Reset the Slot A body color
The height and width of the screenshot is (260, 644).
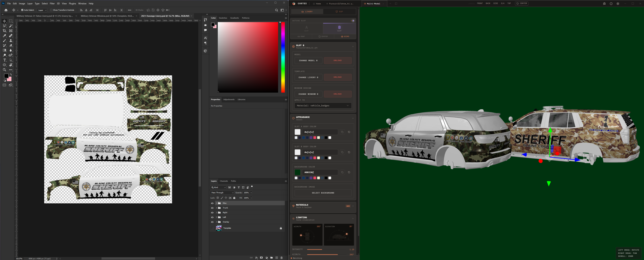349,132
